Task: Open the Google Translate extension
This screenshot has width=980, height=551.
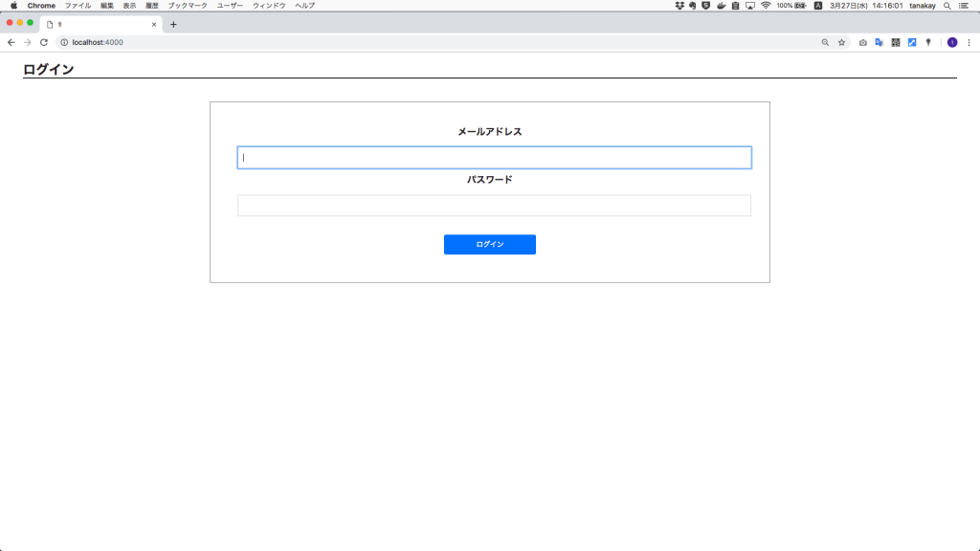Action: click(879, 42)
